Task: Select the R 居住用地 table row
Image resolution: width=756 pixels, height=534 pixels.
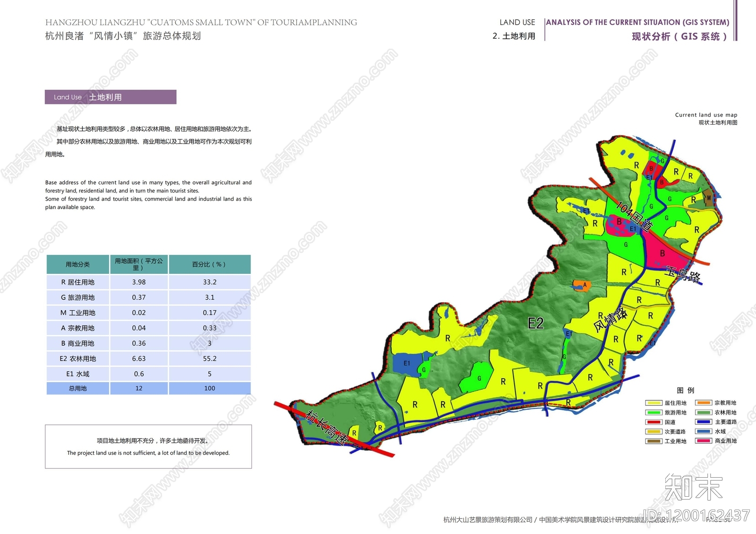Action: point(148,282)
